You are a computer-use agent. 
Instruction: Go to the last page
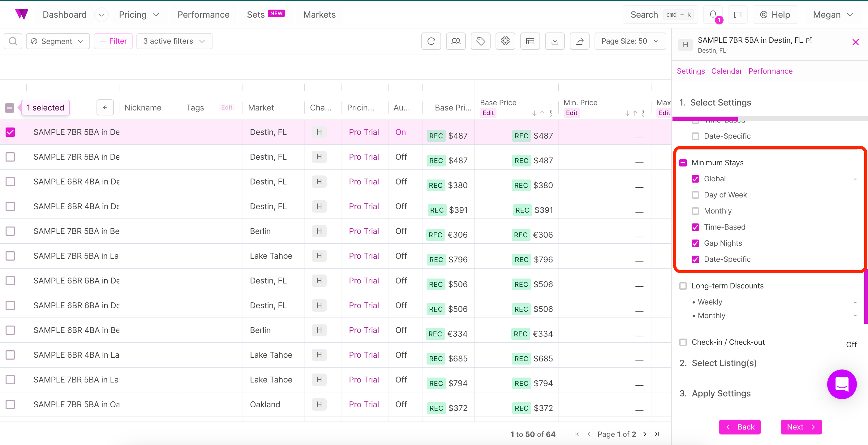pos(657,434)
